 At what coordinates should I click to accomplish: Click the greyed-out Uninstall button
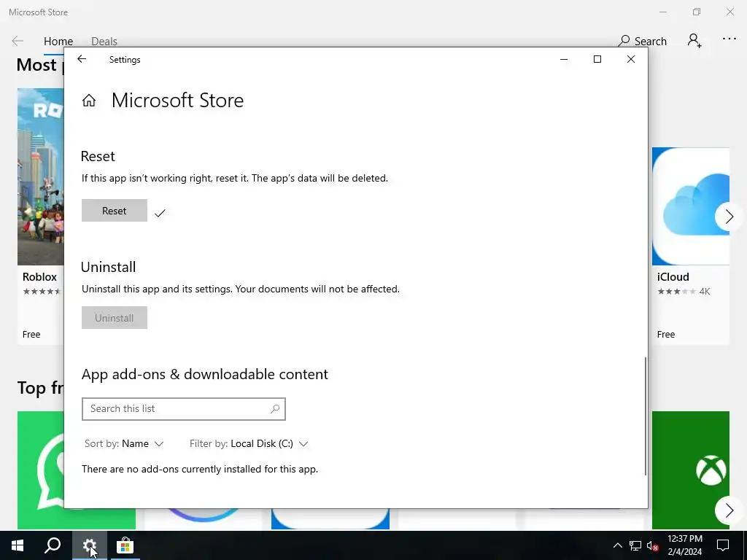tap(115, 318)
